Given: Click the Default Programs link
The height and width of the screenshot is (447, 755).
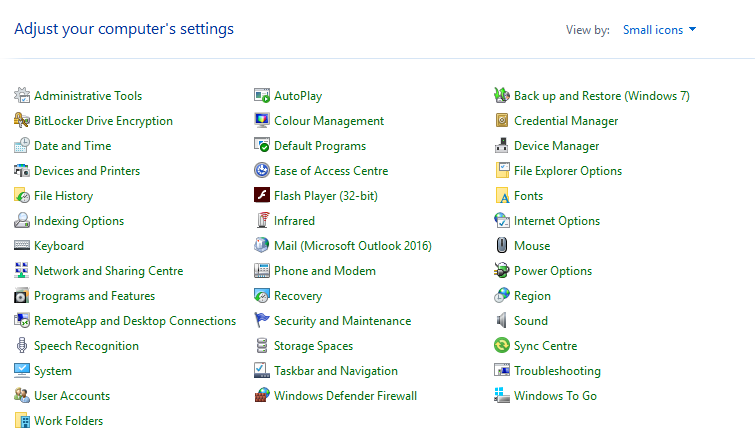Looking at the screenshot, I should 320,145.
